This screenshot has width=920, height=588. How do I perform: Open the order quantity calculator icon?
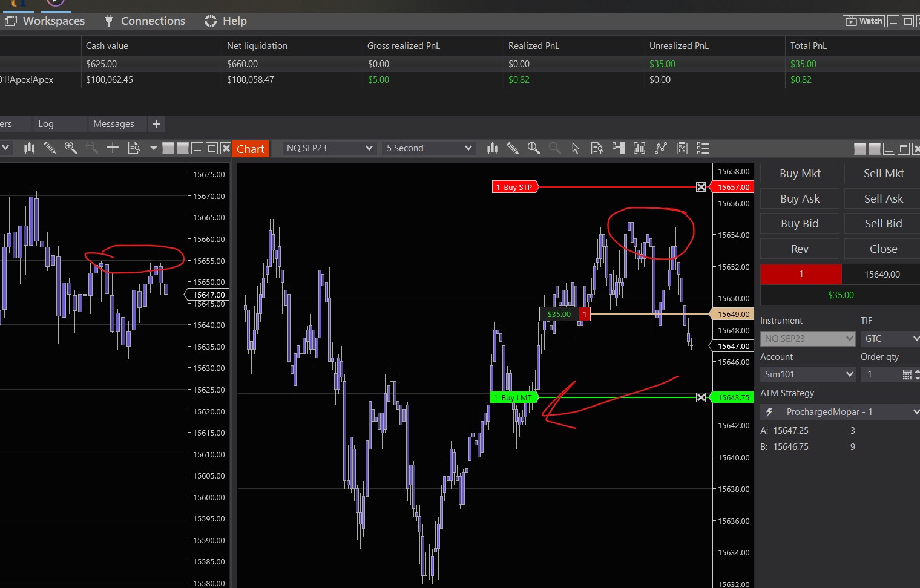(x=907, y=374)
